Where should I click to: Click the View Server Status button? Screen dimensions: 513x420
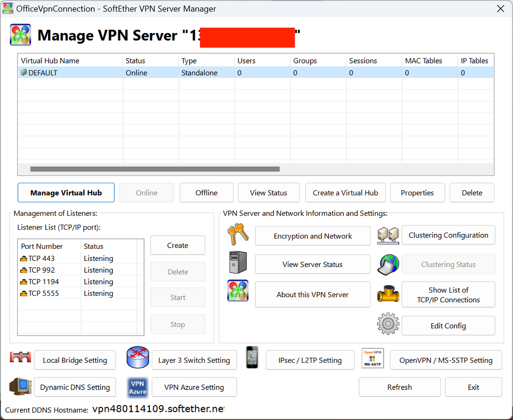click(313, 264)
